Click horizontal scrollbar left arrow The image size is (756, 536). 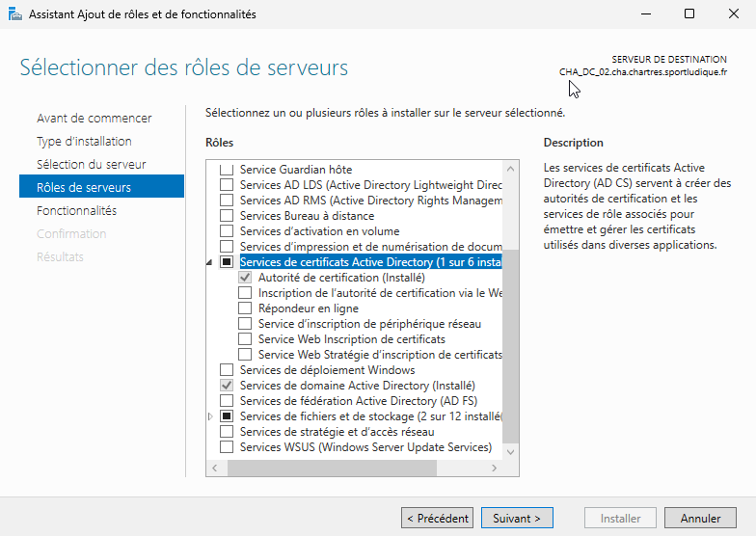[215, 468]
